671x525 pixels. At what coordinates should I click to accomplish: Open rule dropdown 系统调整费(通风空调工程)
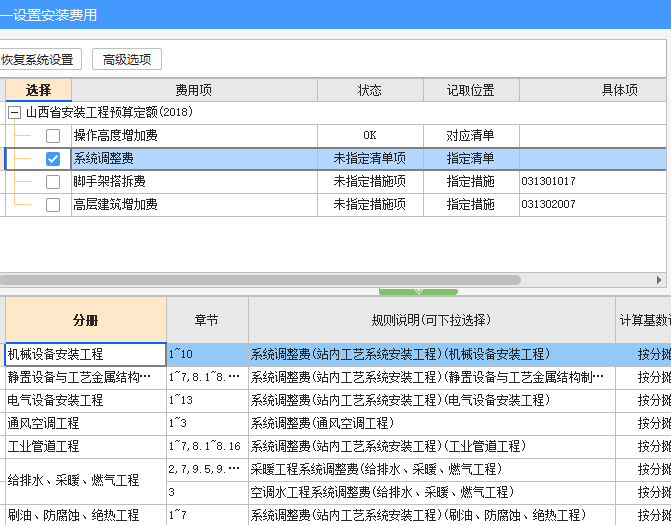point(432,424)
